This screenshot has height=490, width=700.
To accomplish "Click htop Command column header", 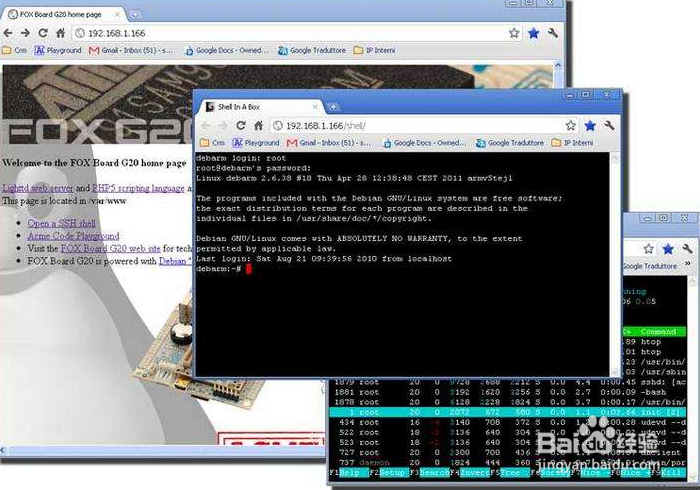I will pos(658,332).
